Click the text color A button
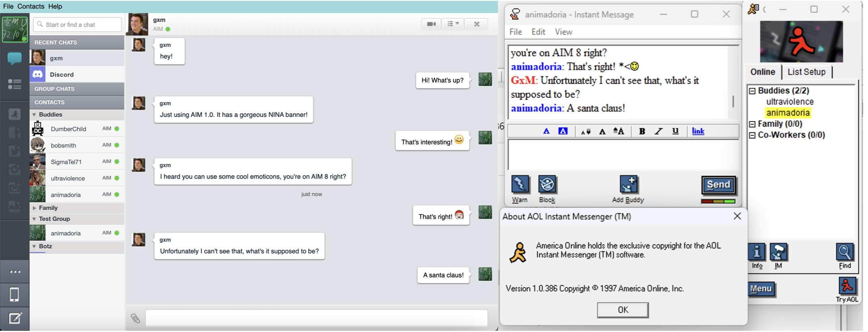 pyautogui.click(x=546, y=131)
